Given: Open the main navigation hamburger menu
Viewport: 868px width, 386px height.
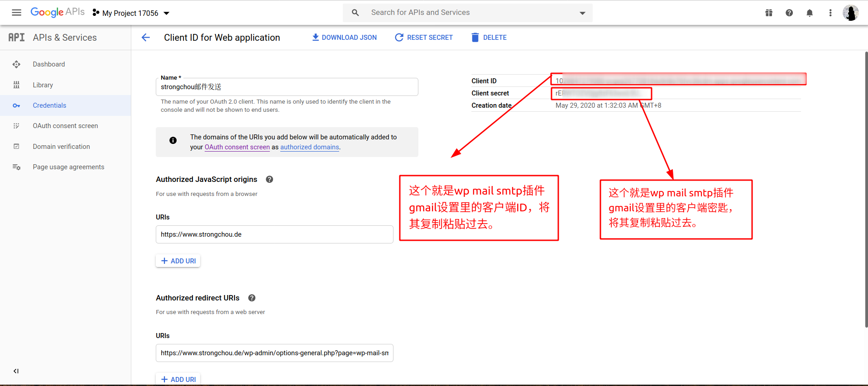Looking at the screenshot, I should (17, 13).
